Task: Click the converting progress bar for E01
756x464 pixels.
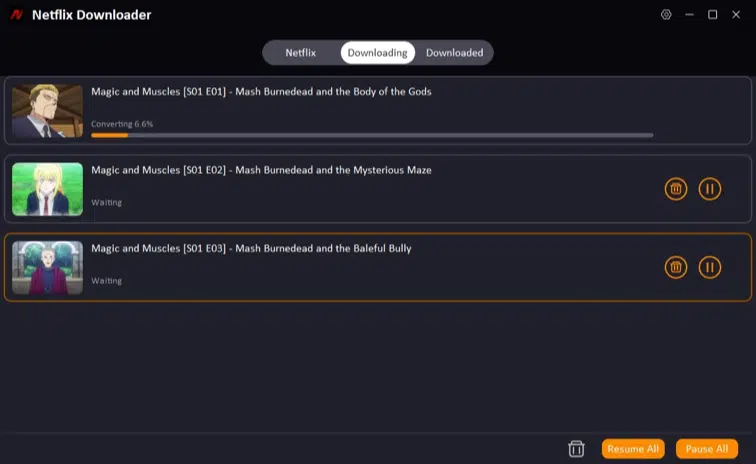Action: [x=371, y=135]
